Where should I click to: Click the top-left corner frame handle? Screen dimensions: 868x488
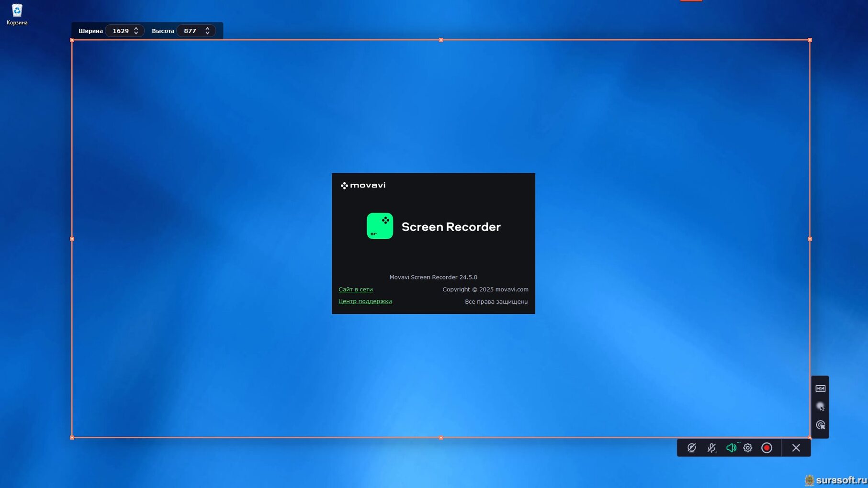point(72,40)
